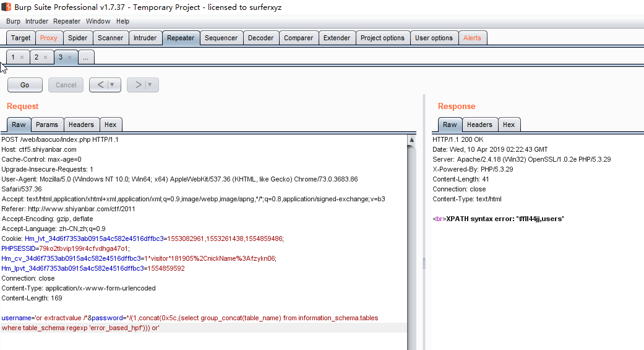Viewport: 644px width, 350px height.
Task: Add a new Repeater tab with the ellipsis tab
Action: (85, 57)
